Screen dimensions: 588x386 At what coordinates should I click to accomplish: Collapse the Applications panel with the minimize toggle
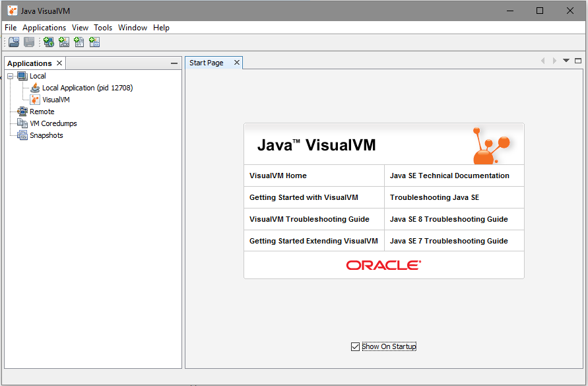coord(174,63)
